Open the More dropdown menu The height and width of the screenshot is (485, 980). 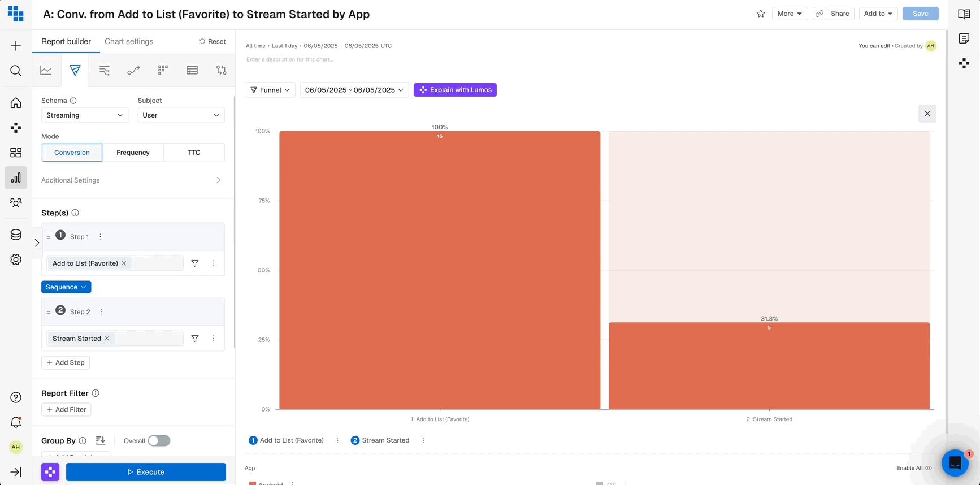pyautogui.click(x=790, y=14)
